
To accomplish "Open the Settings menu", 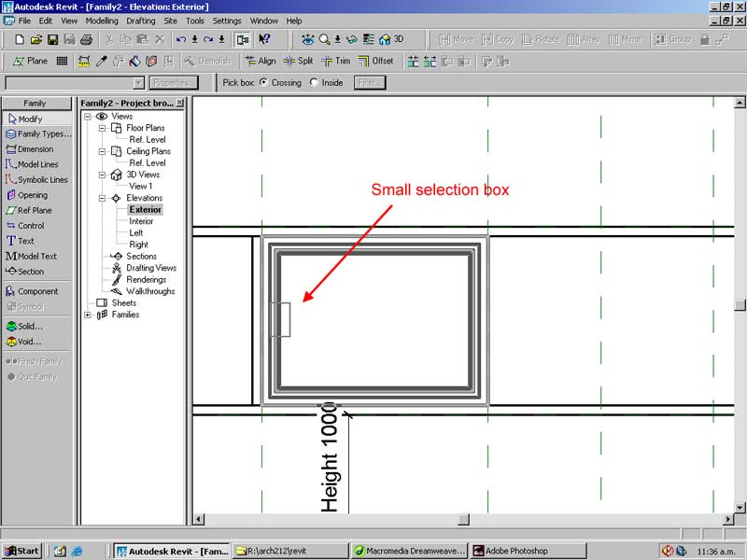I will click(227, 21).
